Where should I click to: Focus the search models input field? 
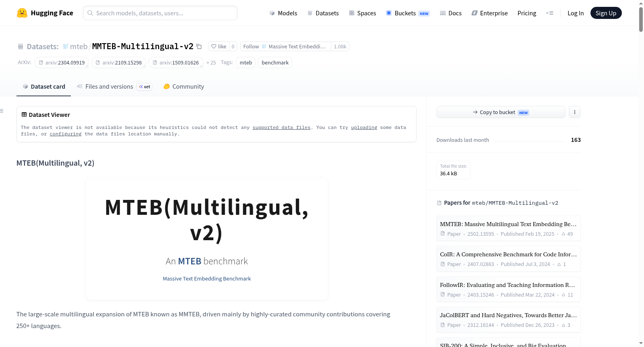pyautogui.click(x=160, y=13)
